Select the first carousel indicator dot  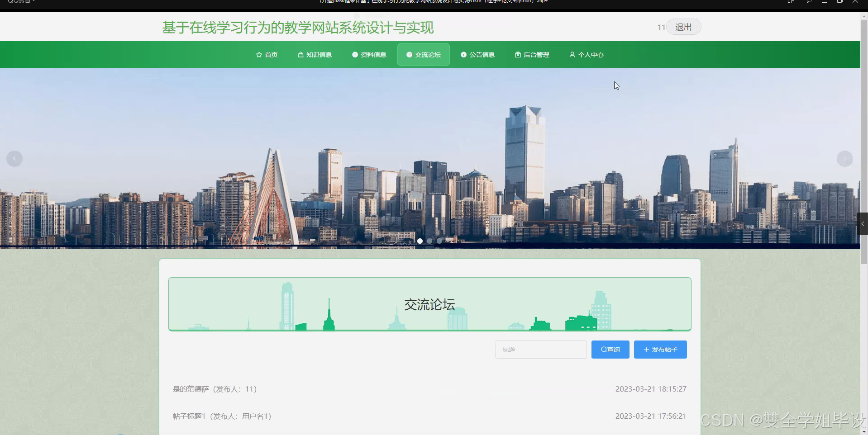coord(420,241)
